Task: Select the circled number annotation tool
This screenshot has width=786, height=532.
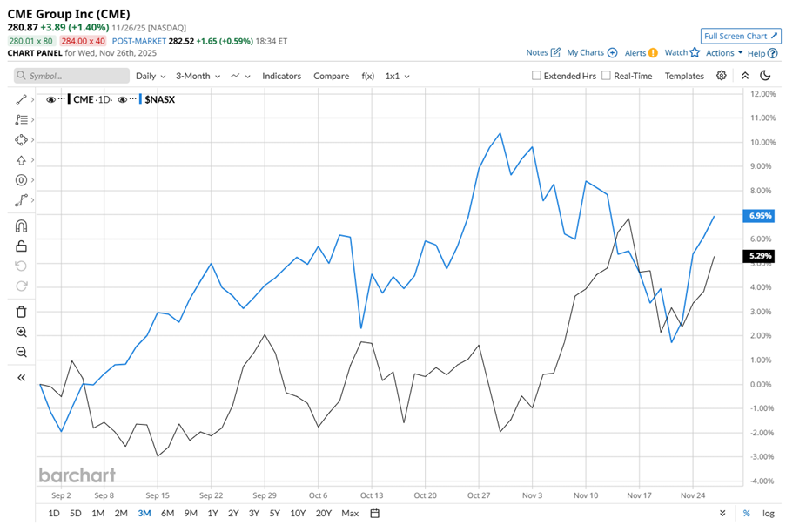Action: coord(21,180)
